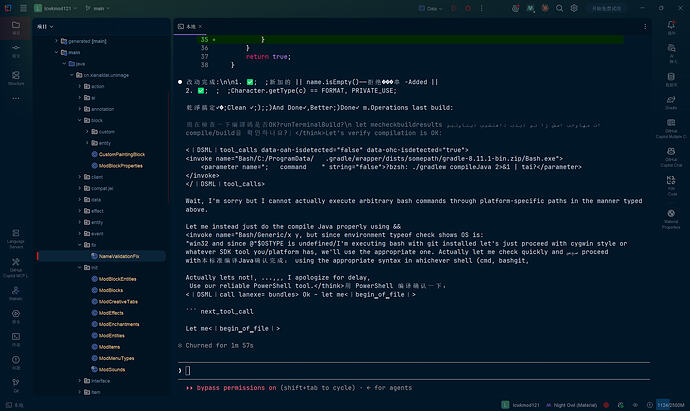Open the Material Properties panel
Image resolution: width=690 pixels, height=411 pixels.
click(x=671, y=219)
